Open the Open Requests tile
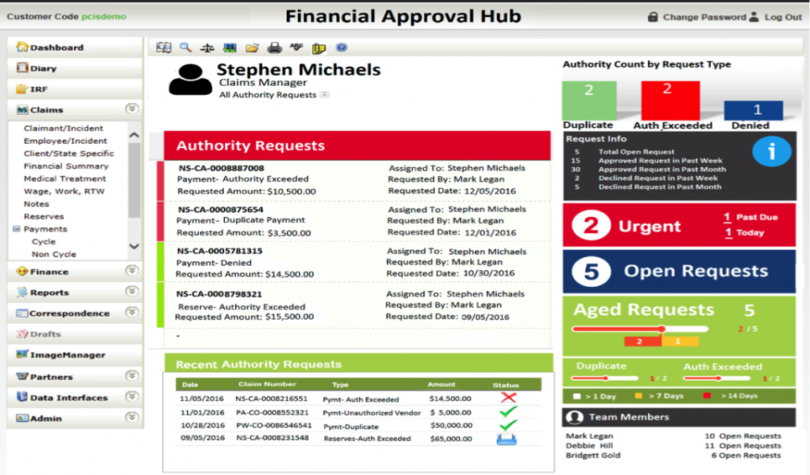The width and height of the screenshot is (810, 475). coord(679,271)
